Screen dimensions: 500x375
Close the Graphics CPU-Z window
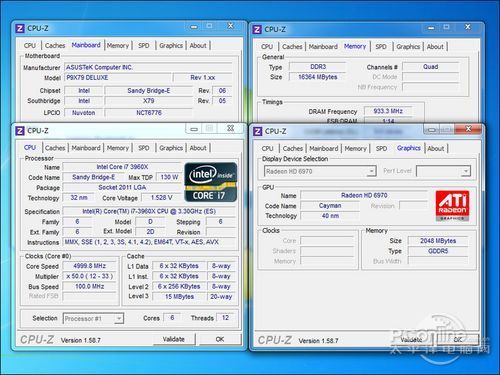coord(468,129)
